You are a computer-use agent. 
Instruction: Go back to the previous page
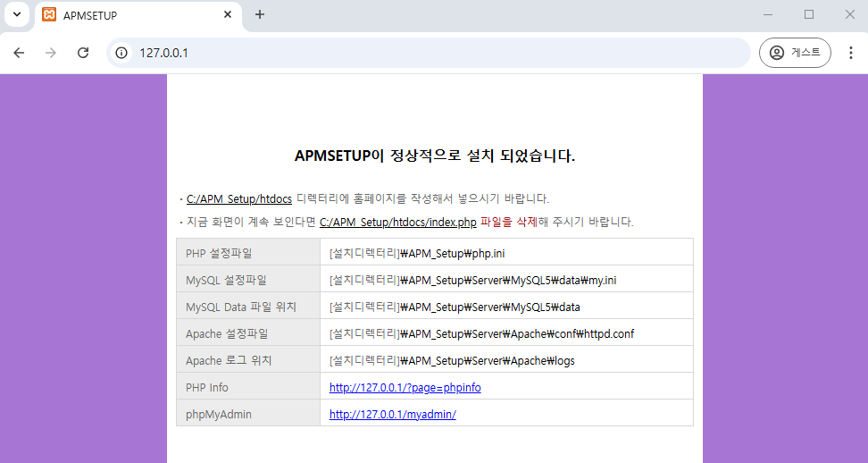coord(19,53)
